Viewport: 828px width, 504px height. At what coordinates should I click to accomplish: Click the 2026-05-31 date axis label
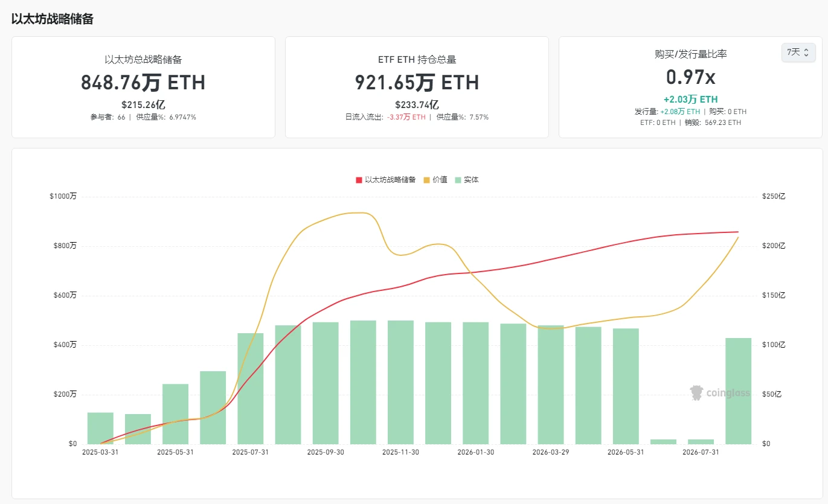626,452
